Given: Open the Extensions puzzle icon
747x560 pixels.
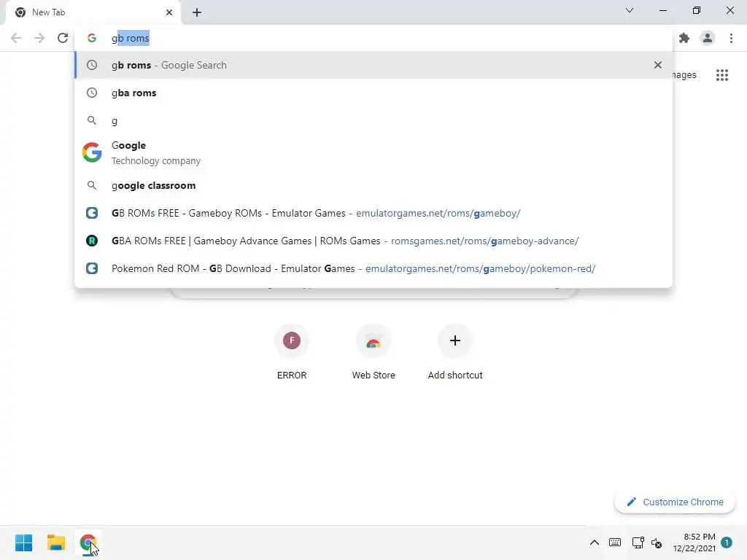Looking at the screenshot, I should 684,38.
